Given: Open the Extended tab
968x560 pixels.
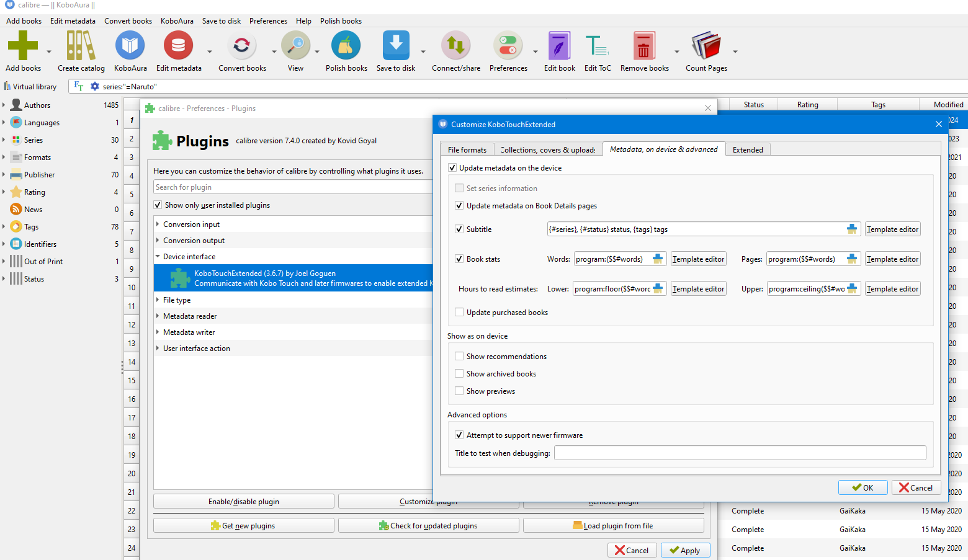Looking at the screenshot, I should point(748,150).
